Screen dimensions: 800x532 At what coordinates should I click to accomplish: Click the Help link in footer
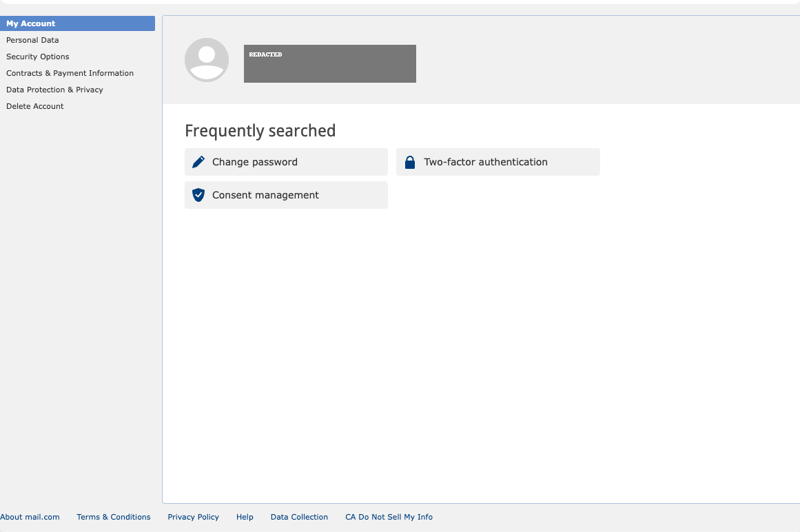click(245, 517)
